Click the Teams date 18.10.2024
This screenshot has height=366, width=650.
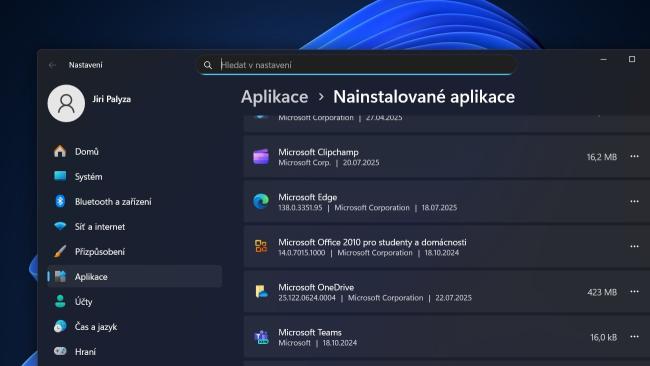[340, 343]
